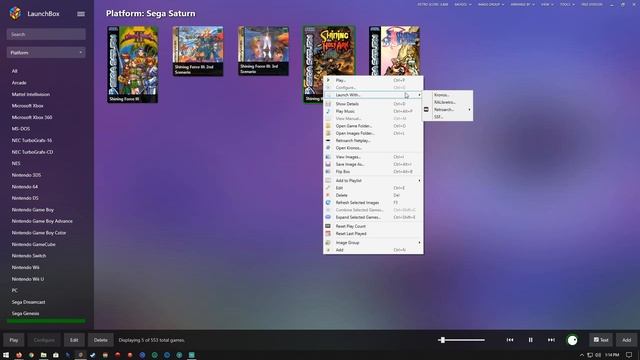The height and width of the screenshot is (360, 640).
Task: Click into the Search field
Action: coord(46,34)
